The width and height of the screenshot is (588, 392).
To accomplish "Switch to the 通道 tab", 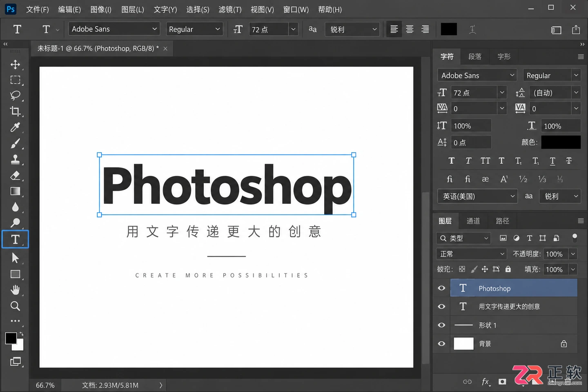I will pyautogui.click(x=473, y=221).
